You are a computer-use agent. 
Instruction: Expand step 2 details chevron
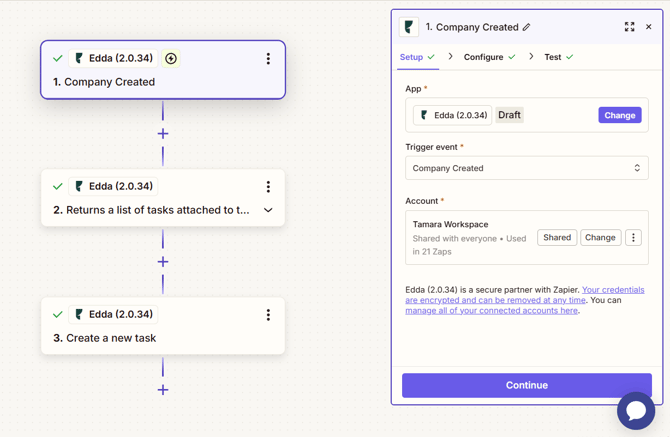pyautogui.click(x=268, y=211)
